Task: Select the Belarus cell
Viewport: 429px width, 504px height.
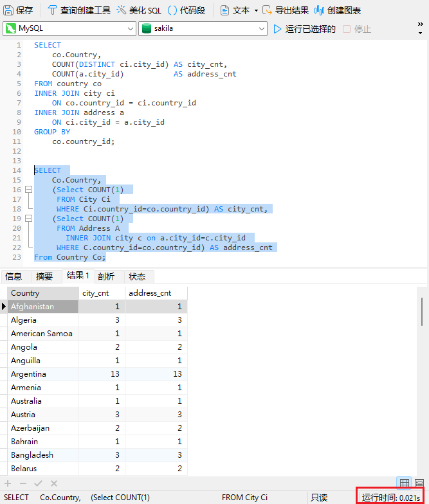Action: [x=43, y=469]
